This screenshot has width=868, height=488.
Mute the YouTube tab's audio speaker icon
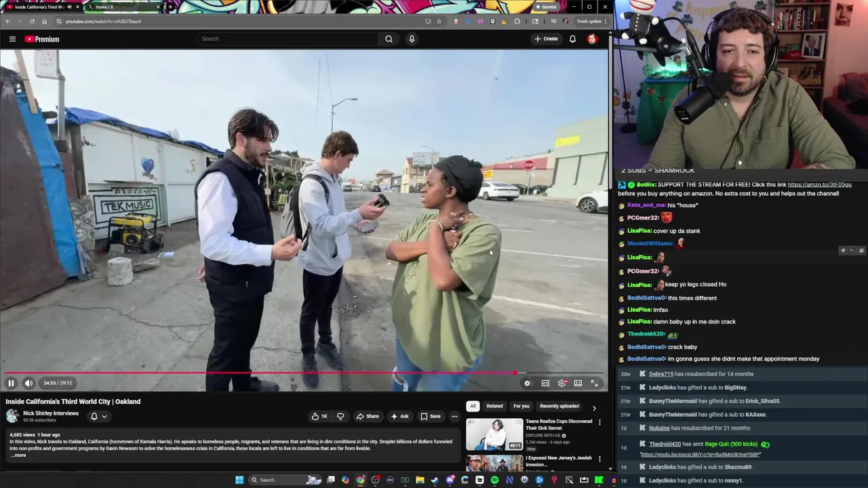(69, 7)
